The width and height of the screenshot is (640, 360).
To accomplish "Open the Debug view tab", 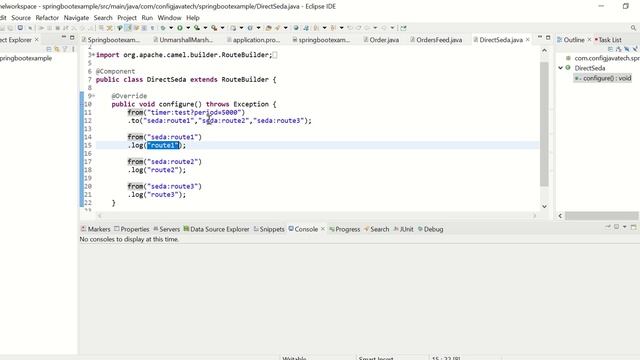I will point(430,229).
